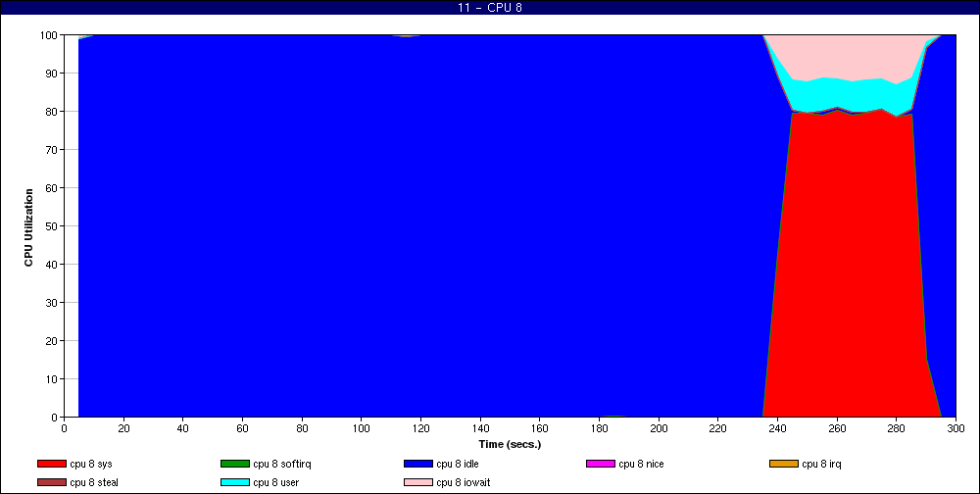The height and width of the screenshot is (494, 980).
Task: Click the 20 tick on time axis
Action: (123, 428)
